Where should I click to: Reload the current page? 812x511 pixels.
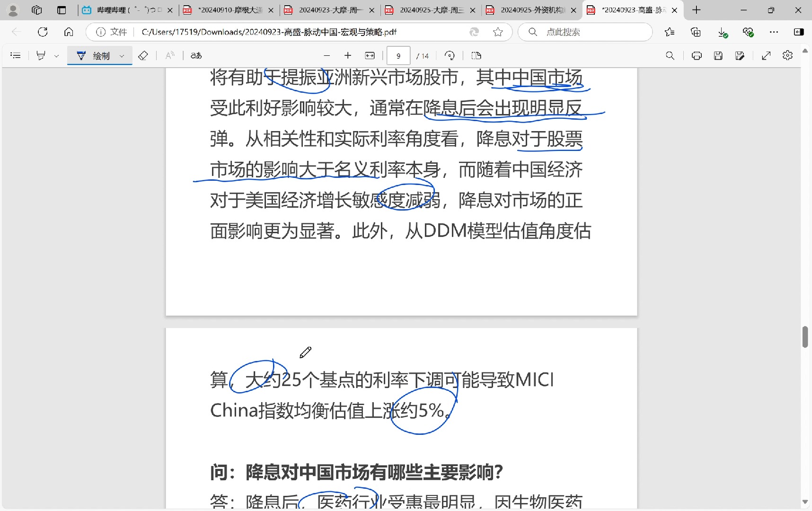(43, 32)
